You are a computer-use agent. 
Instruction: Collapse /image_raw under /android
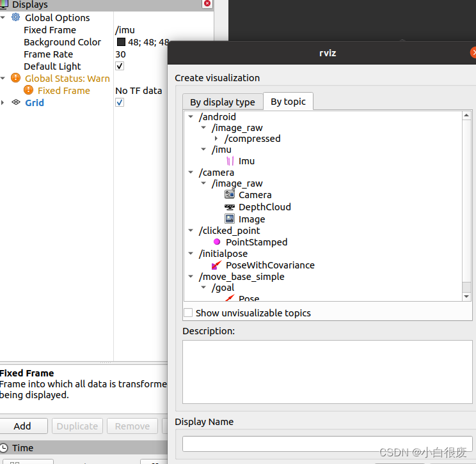[203, 128]
